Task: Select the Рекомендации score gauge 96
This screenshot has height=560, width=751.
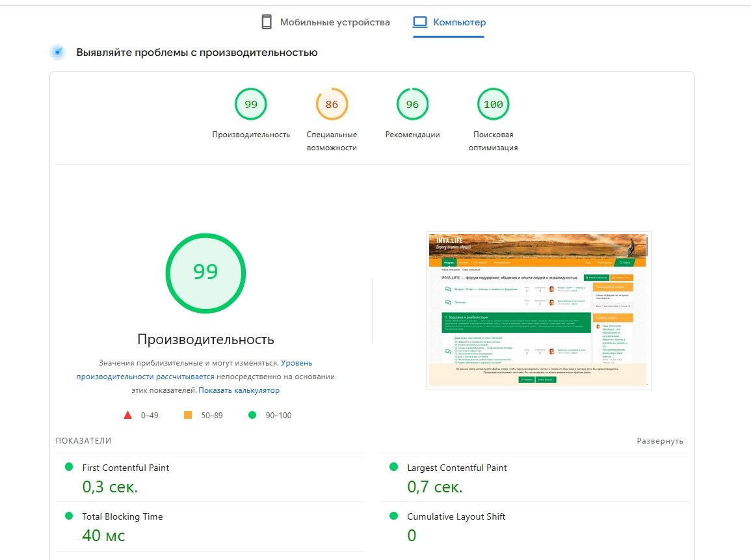Action: 412,104
